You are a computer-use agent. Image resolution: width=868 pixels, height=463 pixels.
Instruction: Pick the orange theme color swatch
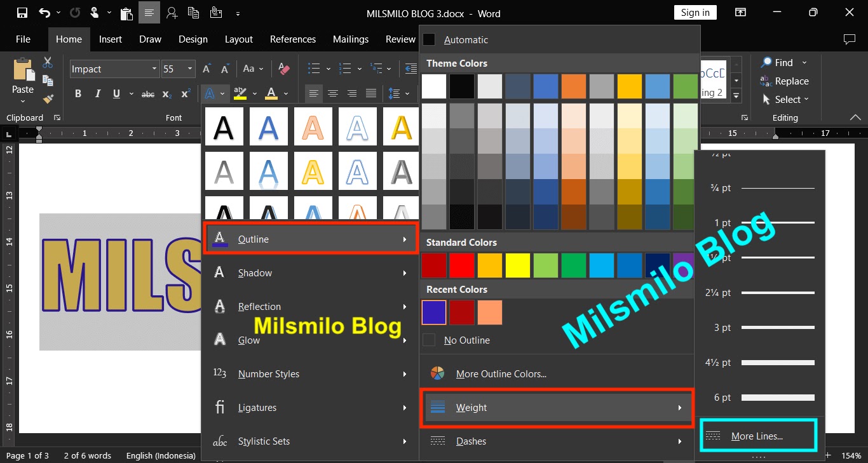tap(573, 86)
